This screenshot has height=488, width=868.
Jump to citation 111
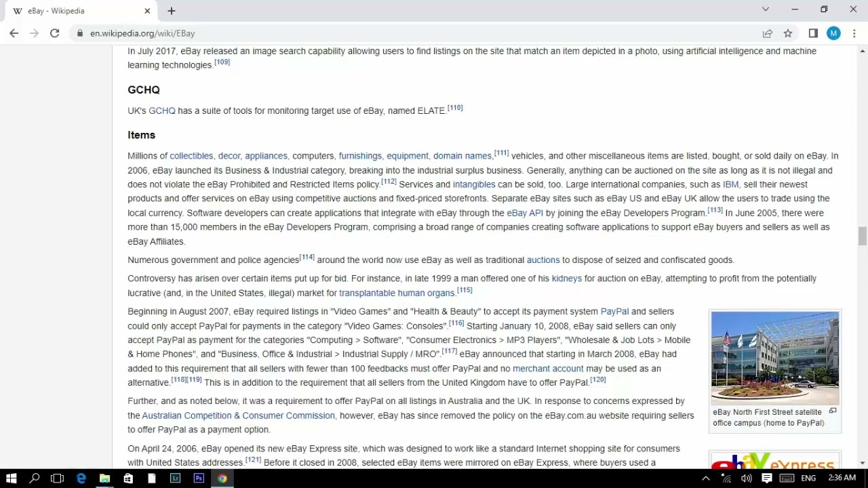click(x=501, y=152)
